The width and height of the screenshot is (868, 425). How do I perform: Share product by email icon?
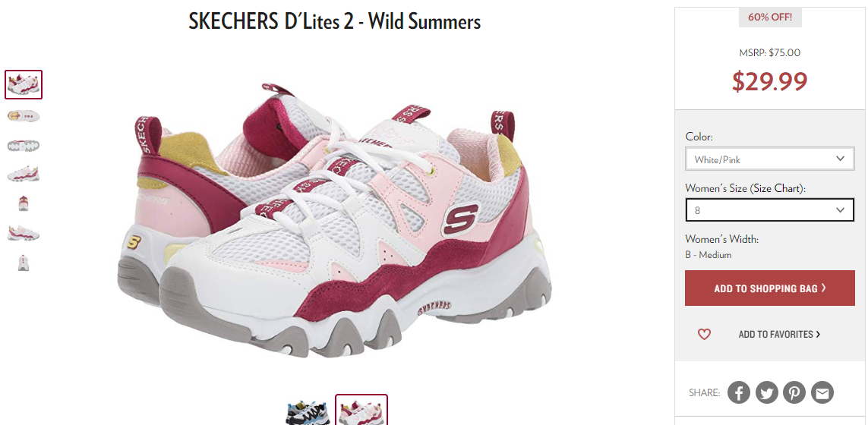point(822,392)
